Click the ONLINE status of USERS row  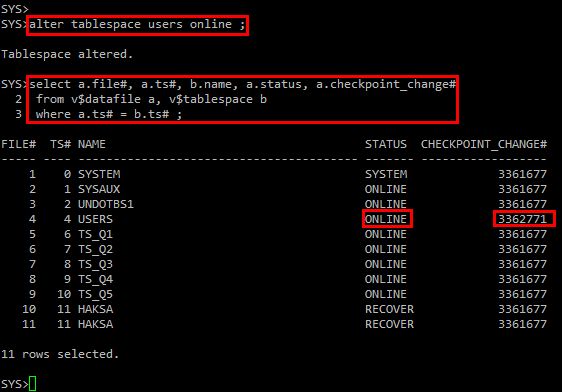tap(386, 219)
